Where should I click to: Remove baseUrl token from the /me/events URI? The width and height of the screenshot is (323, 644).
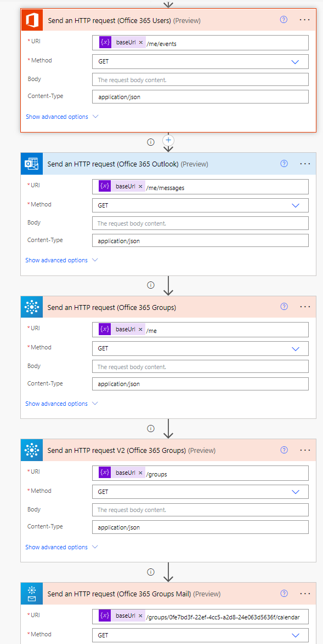[x=141, y=42]
